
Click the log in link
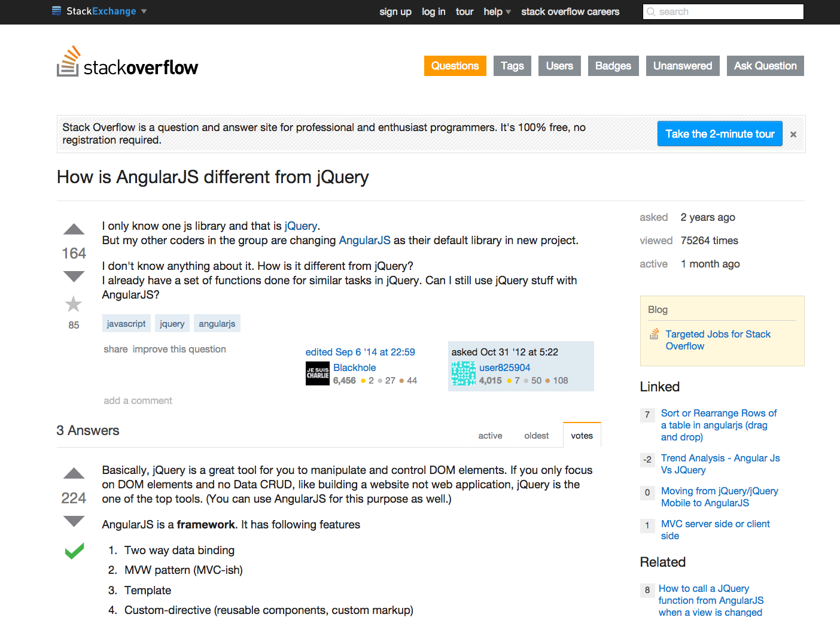434,11
